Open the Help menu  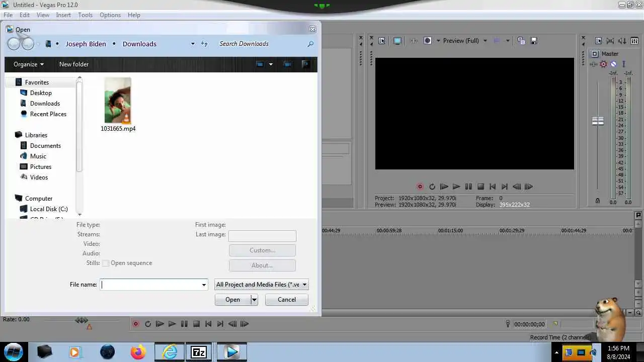point(134,15)
